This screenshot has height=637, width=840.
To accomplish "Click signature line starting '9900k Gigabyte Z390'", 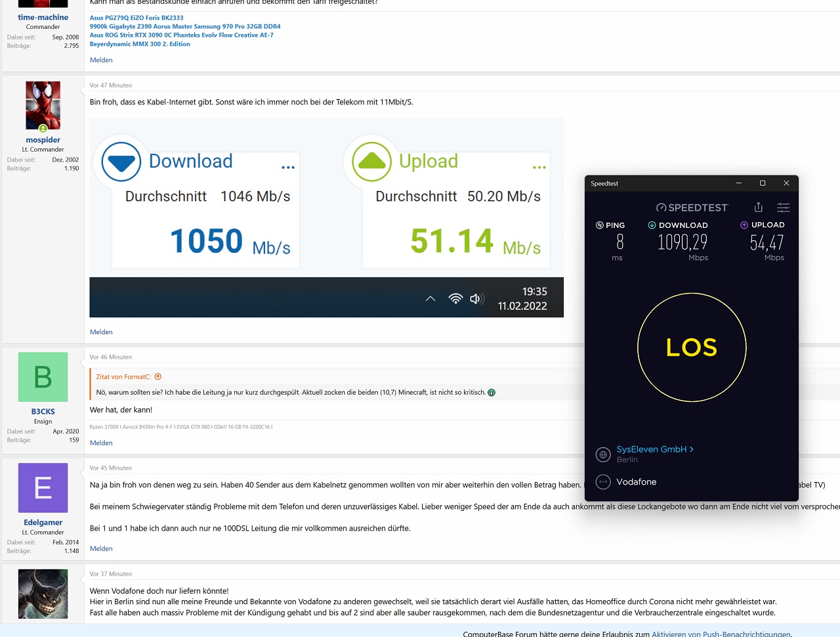I will point(185,26).
